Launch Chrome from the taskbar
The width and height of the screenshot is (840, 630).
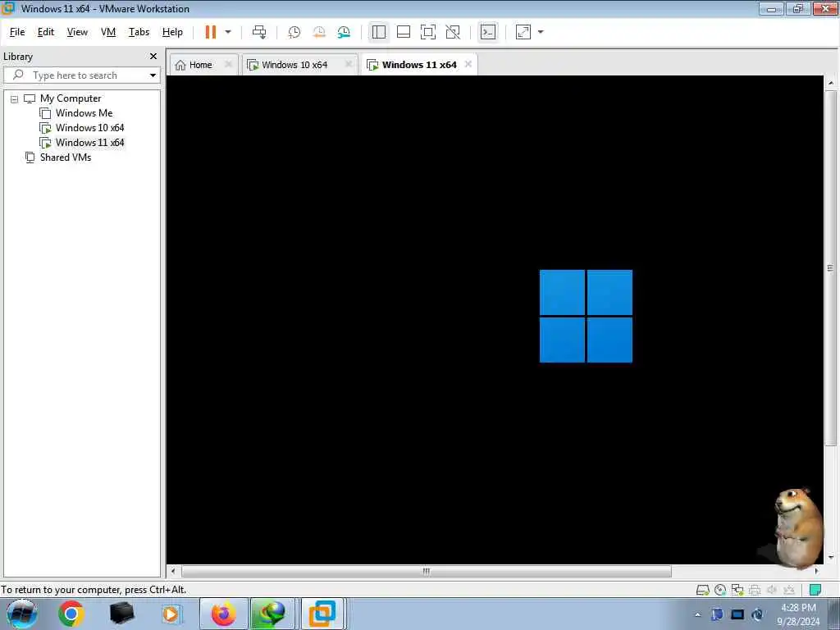(71, 614)
